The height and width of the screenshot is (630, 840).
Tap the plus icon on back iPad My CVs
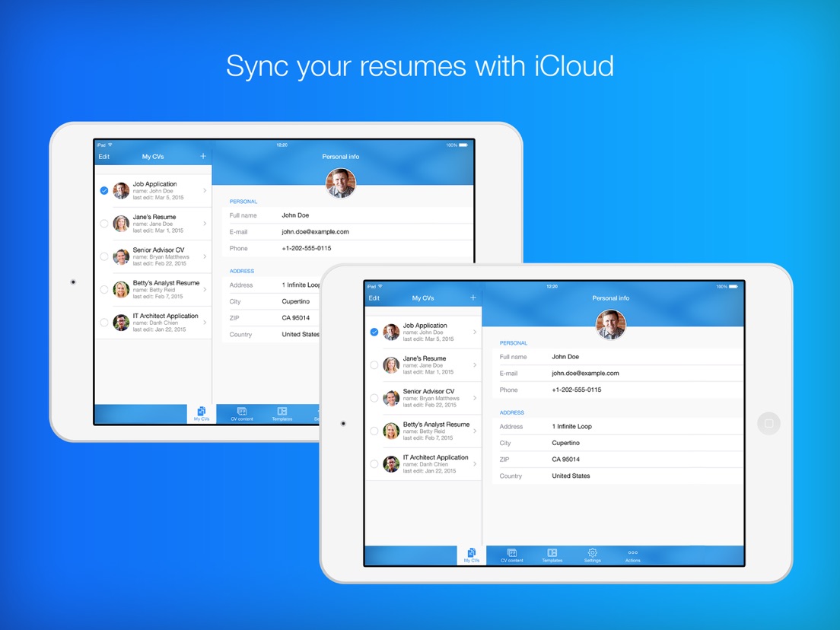point(203,156)
